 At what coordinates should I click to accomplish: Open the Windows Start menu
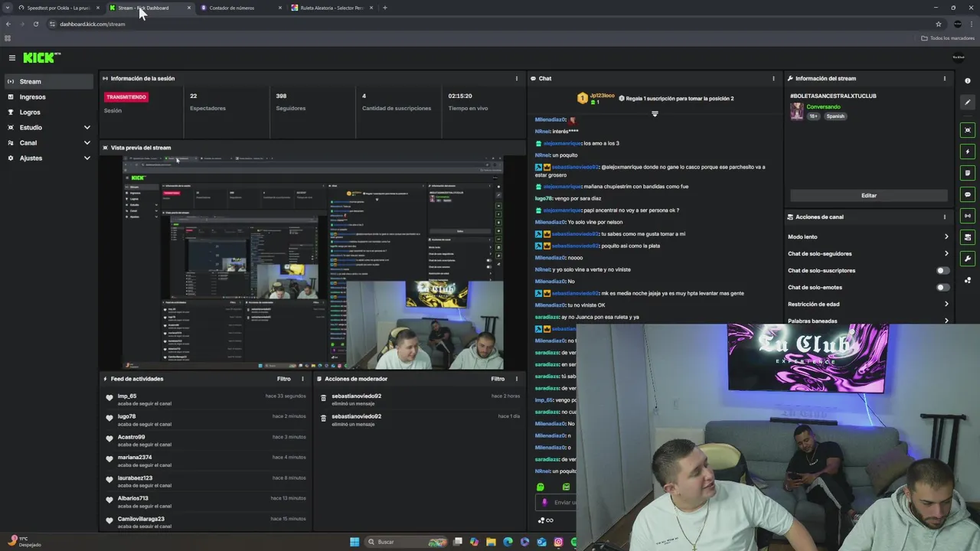tap(354, 542)
